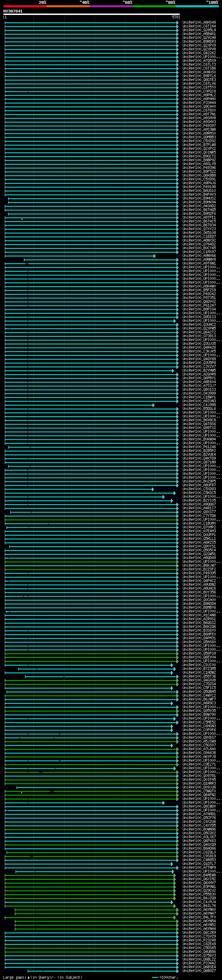
Task: Select label UniRef100_A7Q5X9
Action: pos(199,60)
